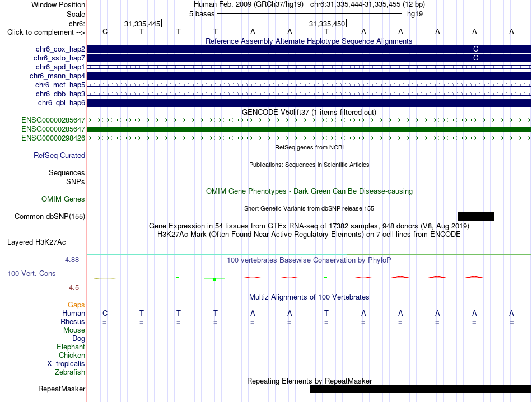Click the chr6:31,335,444-31,335,455 position text
Image resolution: width=532 pixels, height=402 pixels.
367,4
